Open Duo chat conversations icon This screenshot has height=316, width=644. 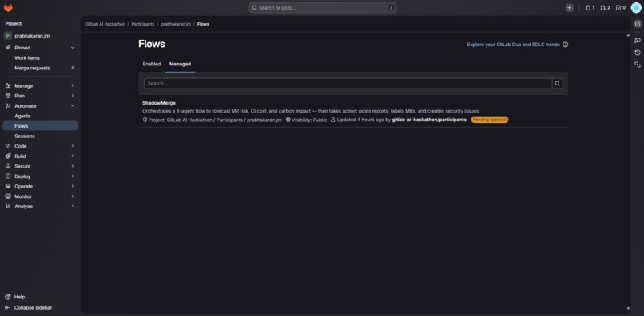(638, 40)
